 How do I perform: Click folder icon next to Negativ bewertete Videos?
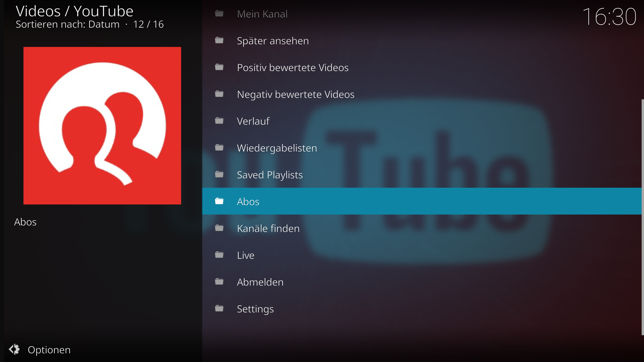219,94
